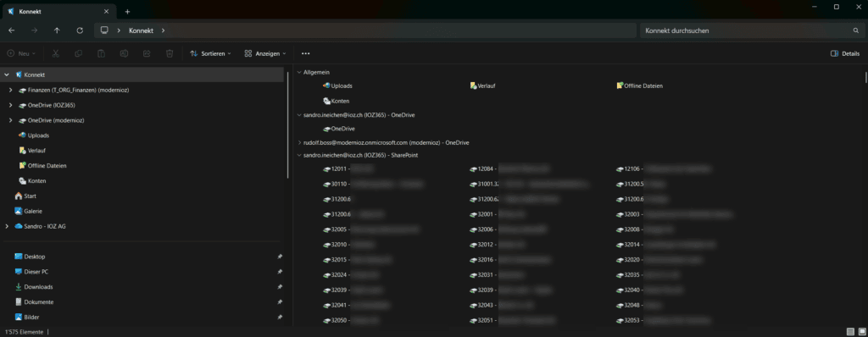Collapse the Allgemein group
This screenshot has height=337, width=868.
click(299, 73)
